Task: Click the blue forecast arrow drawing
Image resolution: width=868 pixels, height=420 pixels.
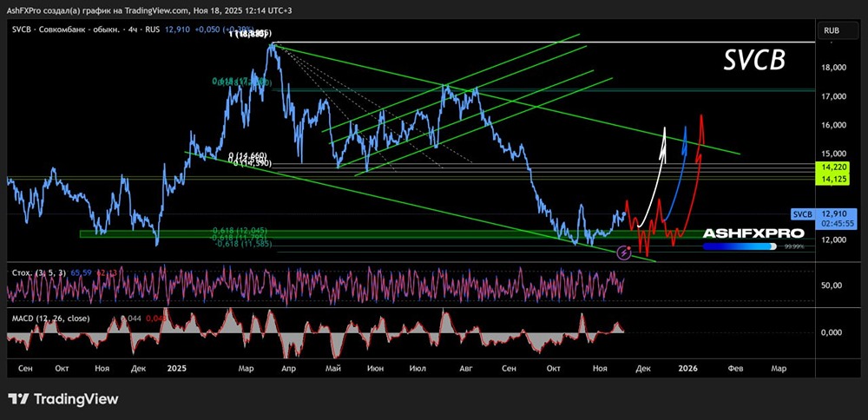Action: [x=676, y=174]
